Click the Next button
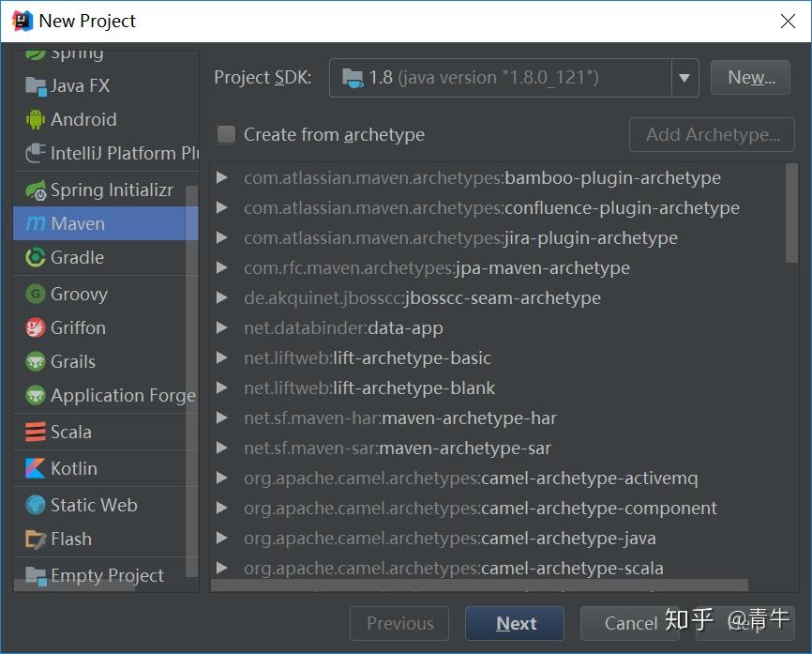The image size is (812, 654). [514, 623]
